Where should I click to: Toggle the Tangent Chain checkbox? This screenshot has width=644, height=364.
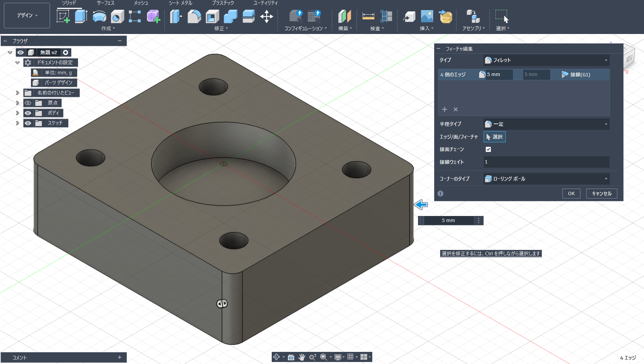click(488, 149)
